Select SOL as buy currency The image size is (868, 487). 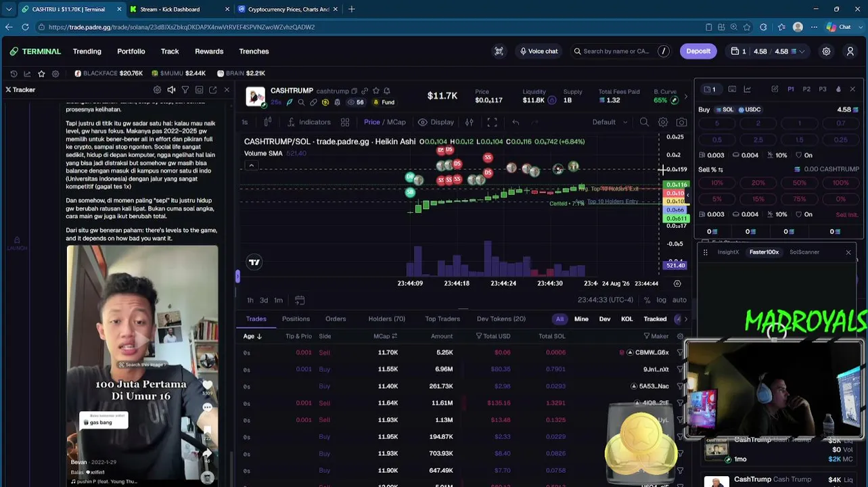click(724, 110)
